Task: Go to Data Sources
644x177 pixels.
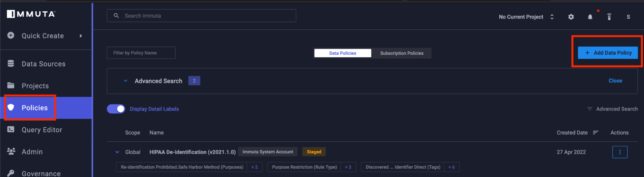Action: coord(43,64)
